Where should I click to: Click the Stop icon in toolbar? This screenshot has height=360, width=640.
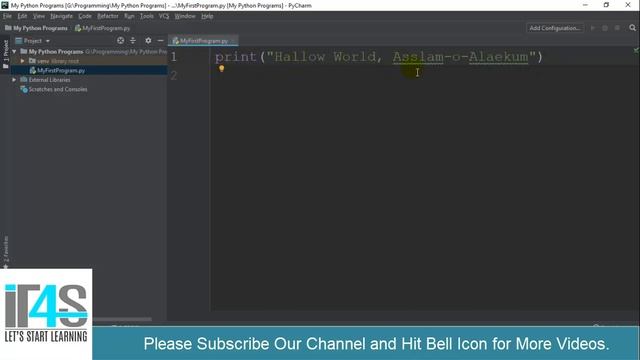pos(617,28)
